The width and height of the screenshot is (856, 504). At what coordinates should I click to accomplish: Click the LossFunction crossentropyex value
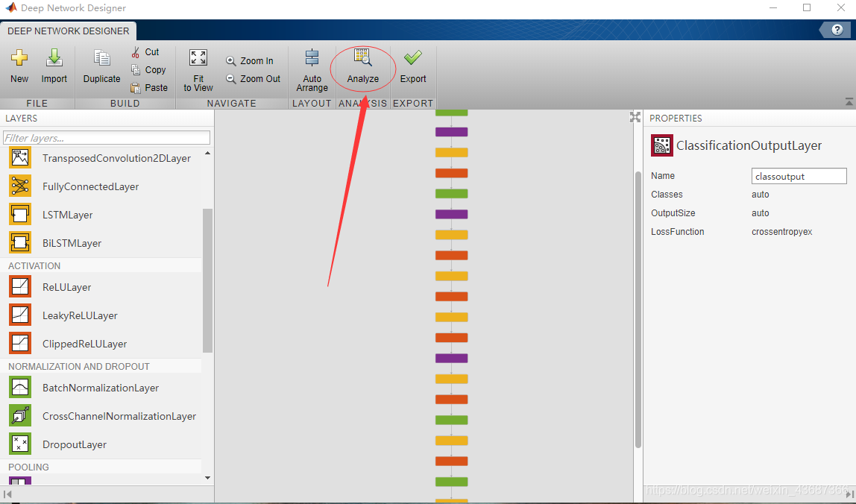[x=781, y=232]
